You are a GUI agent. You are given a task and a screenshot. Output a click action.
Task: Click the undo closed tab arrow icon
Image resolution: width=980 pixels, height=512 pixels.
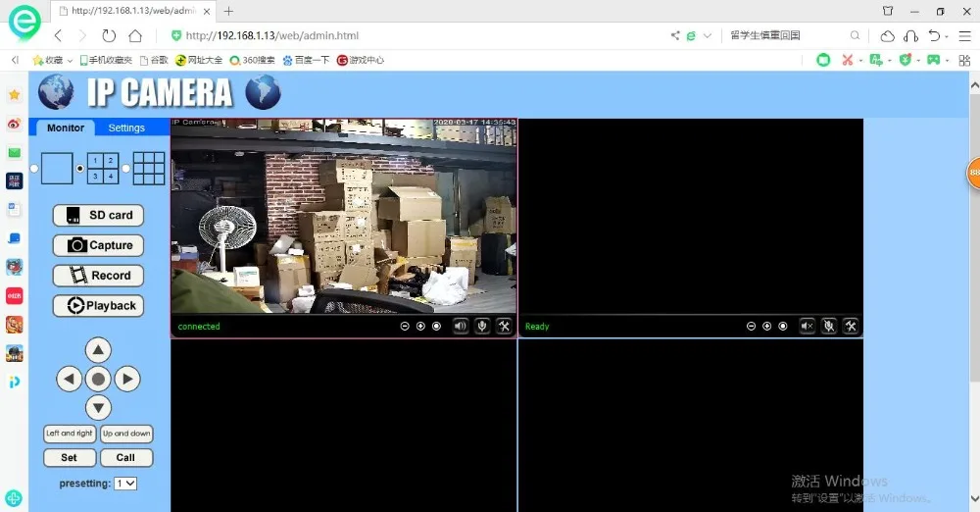[934, 35]
